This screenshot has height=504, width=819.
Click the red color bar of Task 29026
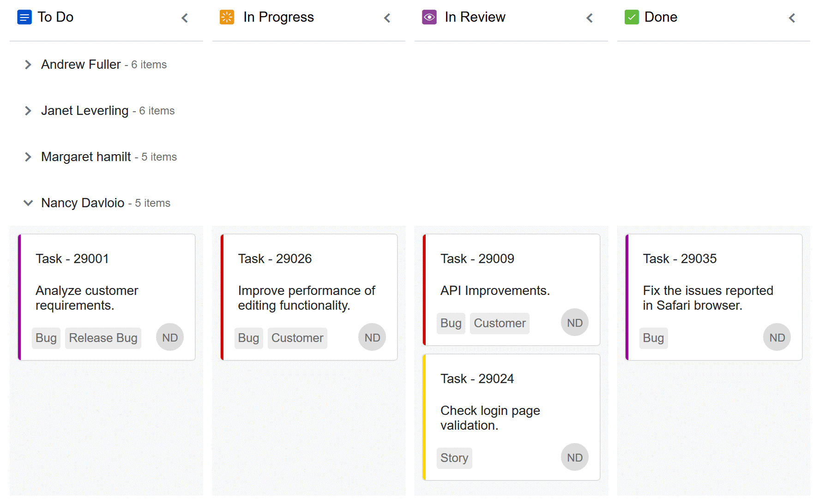[223, 297]
